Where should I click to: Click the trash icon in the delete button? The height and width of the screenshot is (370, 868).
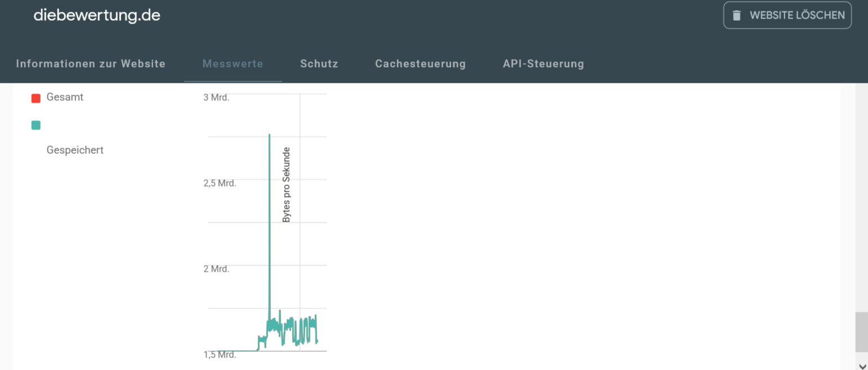tap(736, 15)
